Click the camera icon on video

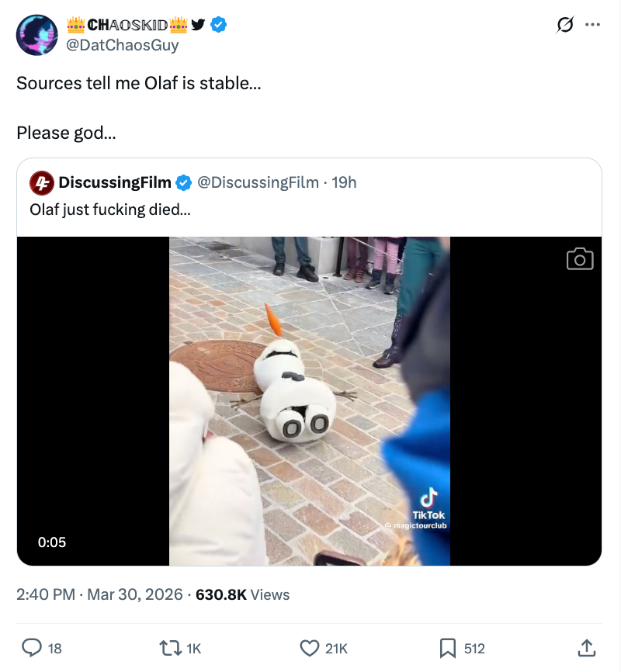(580, 259)
